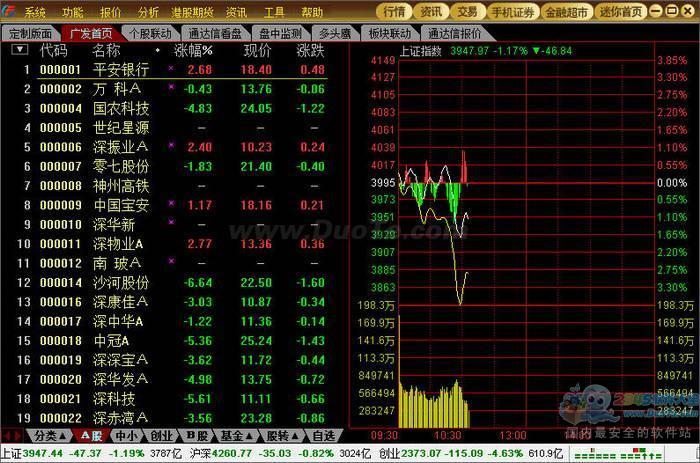
Task: Click the 迷你首页 button
Action: click(x=621, y=12)
